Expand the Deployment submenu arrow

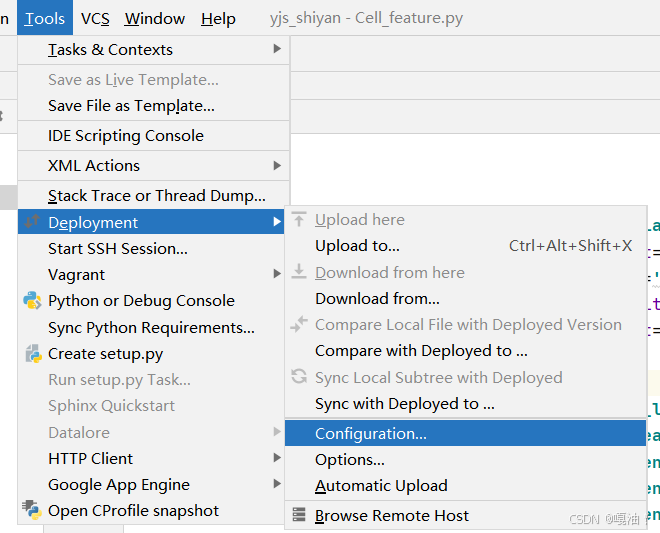tap(277, 221)
